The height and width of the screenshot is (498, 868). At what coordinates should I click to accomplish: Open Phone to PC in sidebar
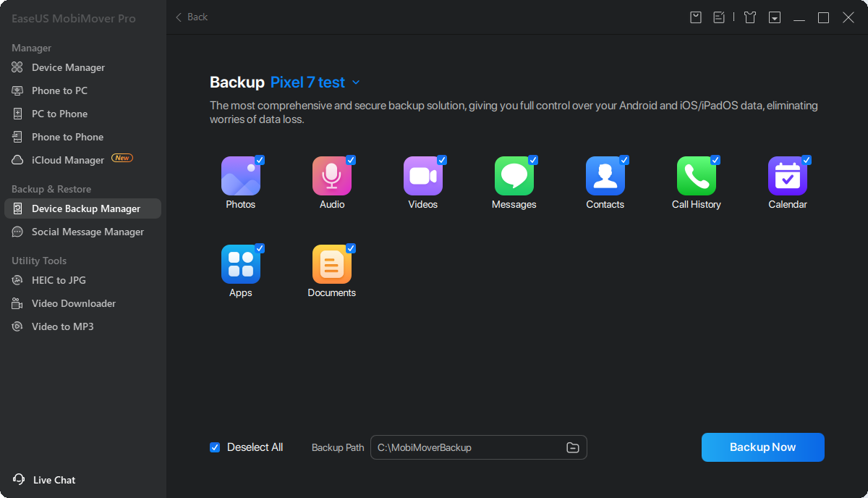tap(82, 90)
